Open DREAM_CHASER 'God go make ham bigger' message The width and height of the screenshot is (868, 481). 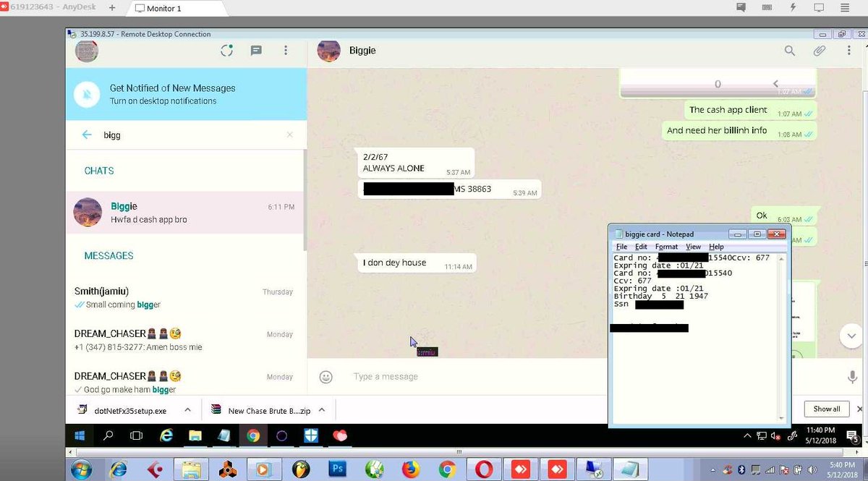(185, 382)
